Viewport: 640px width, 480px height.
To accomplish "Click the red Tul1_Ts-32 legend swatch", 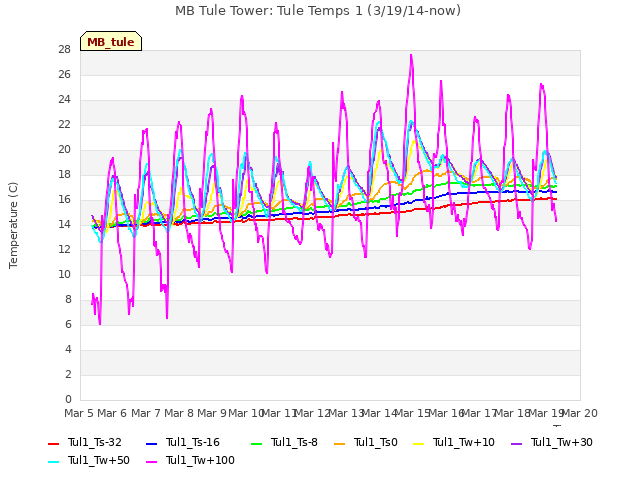I will (53, 443).
